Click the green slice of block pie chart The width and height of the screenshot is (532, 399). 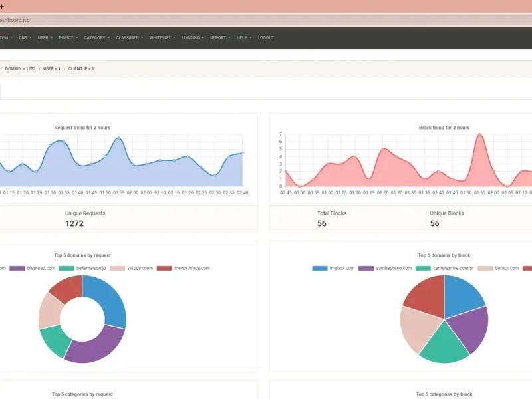pos(444,346)
